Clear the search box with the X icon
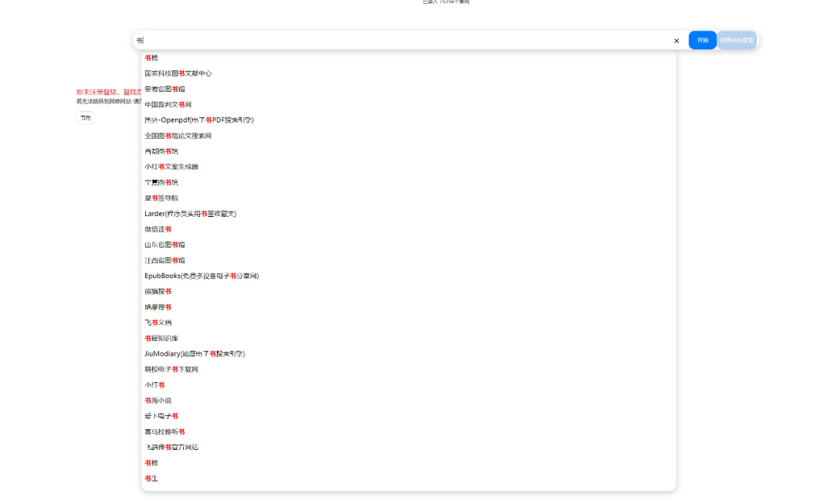The width and height of the screenshot is (834, 504). pos(676,41)
